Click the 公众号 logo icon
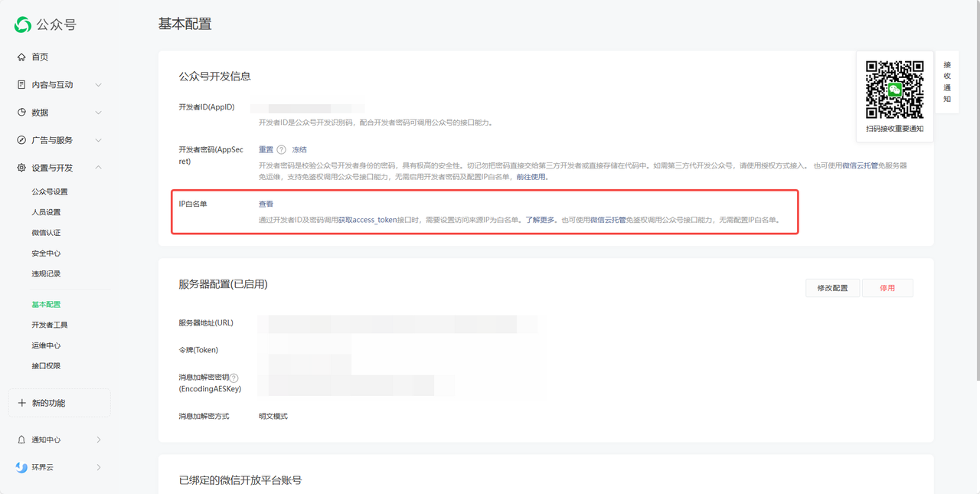This screenshot has height=494, width=980. 23,25
